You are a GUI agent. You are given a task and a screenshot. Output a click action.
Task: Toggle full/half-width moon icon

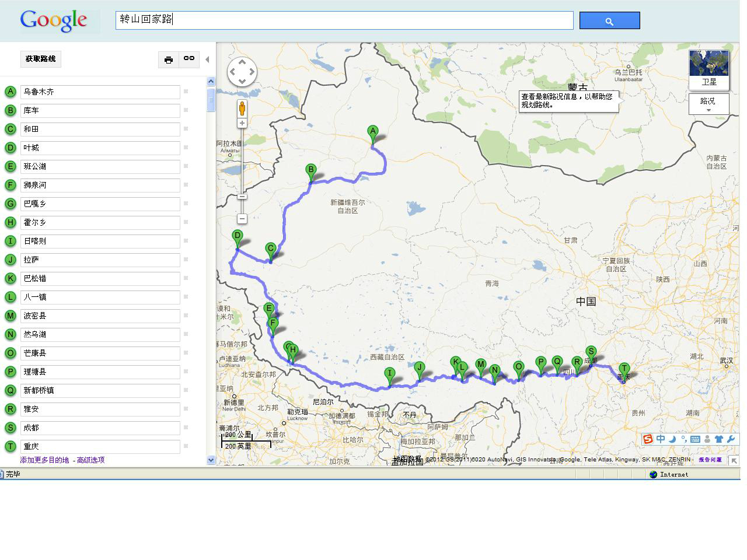tap(672, 439)
